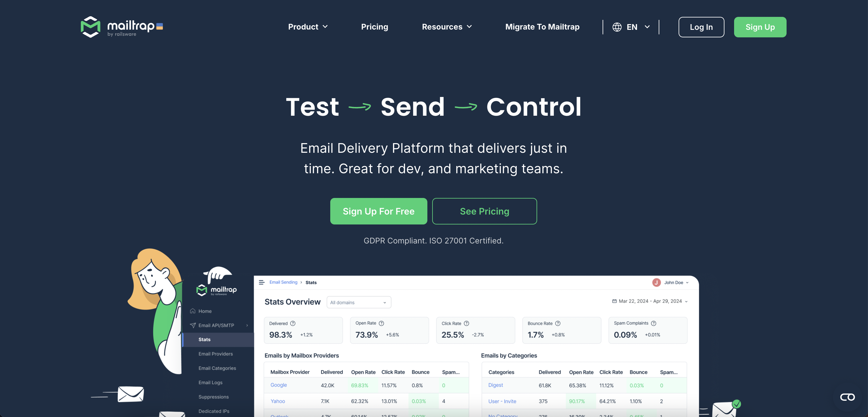The width and height of the screenshot is (868, 417).
Task: Click the See Pricing button
Action: click(x=484, y=211)
